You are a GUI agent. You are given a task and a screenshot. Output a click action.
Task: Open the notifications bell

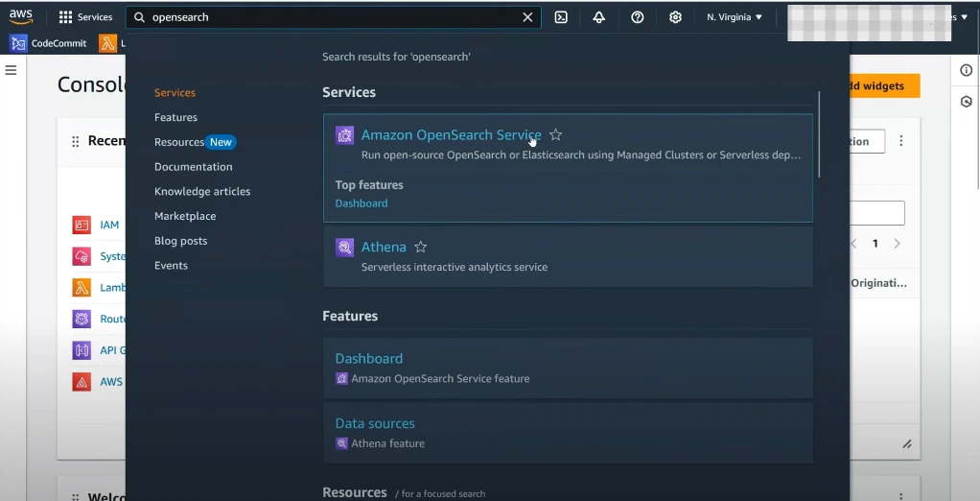pos(598,17)
